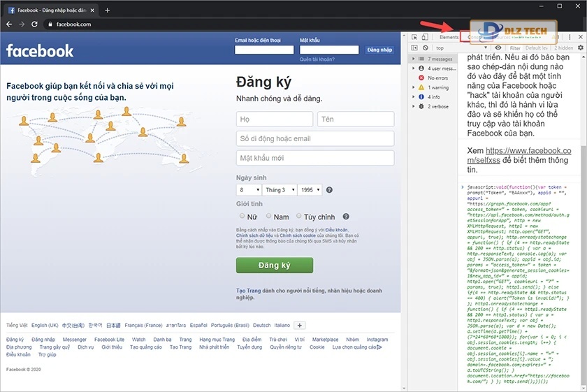The width and height of the screenshot is (587, 392).
Task: Select the Nam gender radio button
Action: pyautogui.click(x=268, y=217)
